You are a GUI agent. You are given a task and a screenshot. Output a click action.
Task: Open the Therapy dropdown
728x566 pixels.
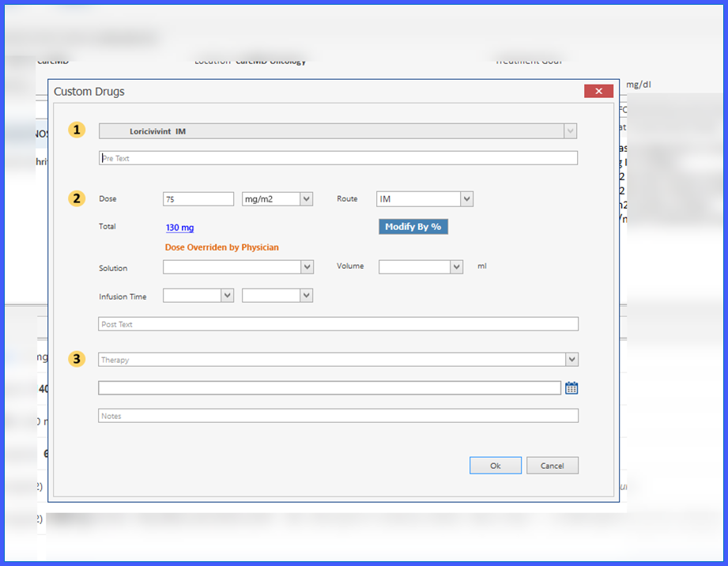(571, 360)
